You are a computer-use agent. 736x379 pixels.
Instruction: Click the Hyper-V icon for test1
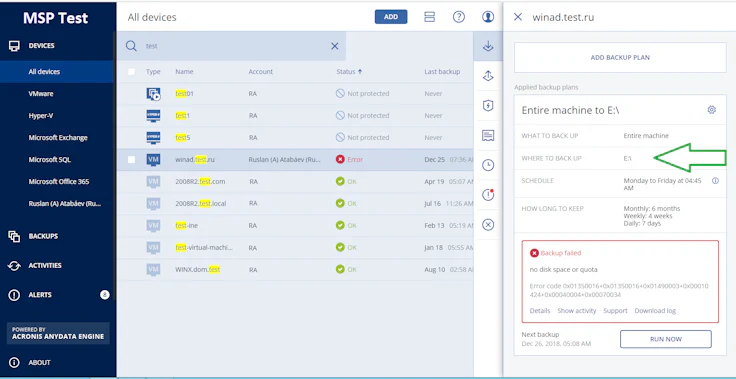pos(153,116)
